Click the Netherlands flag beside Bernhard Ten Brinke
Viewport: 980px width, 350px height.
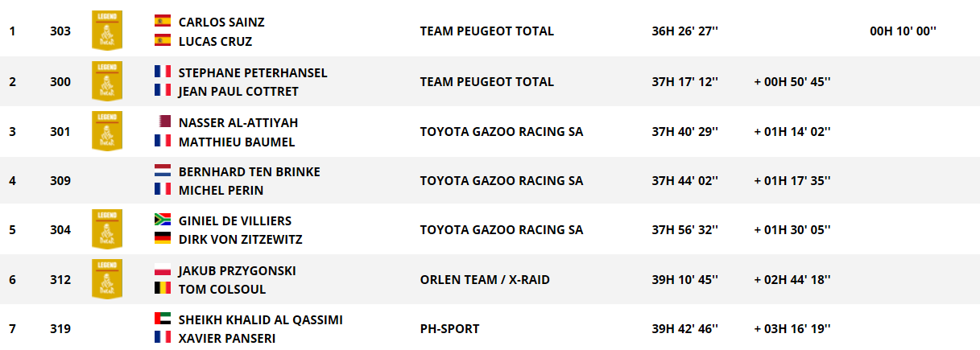click(163, 171)
